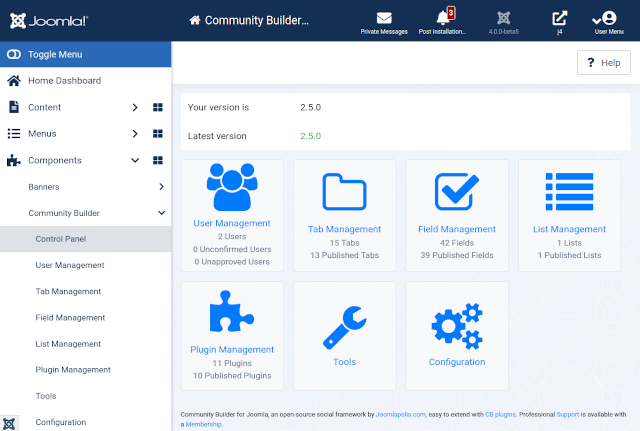Image resolution: width=640 pixels, height=431 pixels.
Task: Click the Community Builder page title
Action: tap(256, 20)
